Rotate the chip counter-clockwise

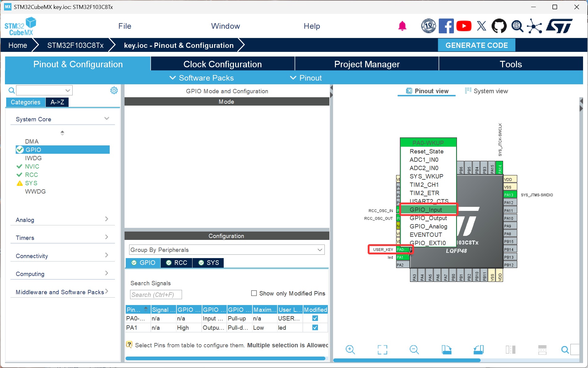(x=478, y=349)
